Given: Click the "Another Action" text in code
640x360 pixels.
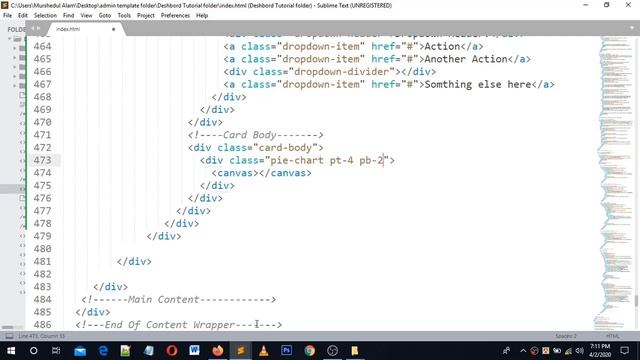Looking at the screenshot, I should pos(466,59).
